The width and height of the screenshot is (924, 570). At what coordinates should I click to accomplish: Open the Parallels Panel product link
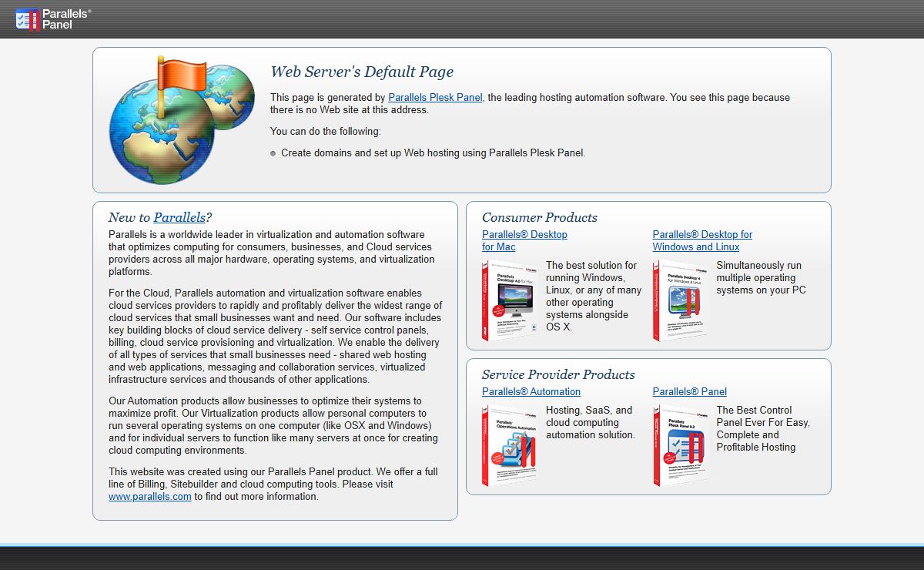690,391
